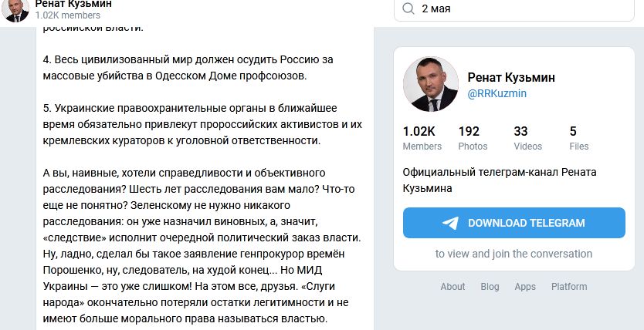Open the About footer link
The image size is (644, 330).
point(452,287)
